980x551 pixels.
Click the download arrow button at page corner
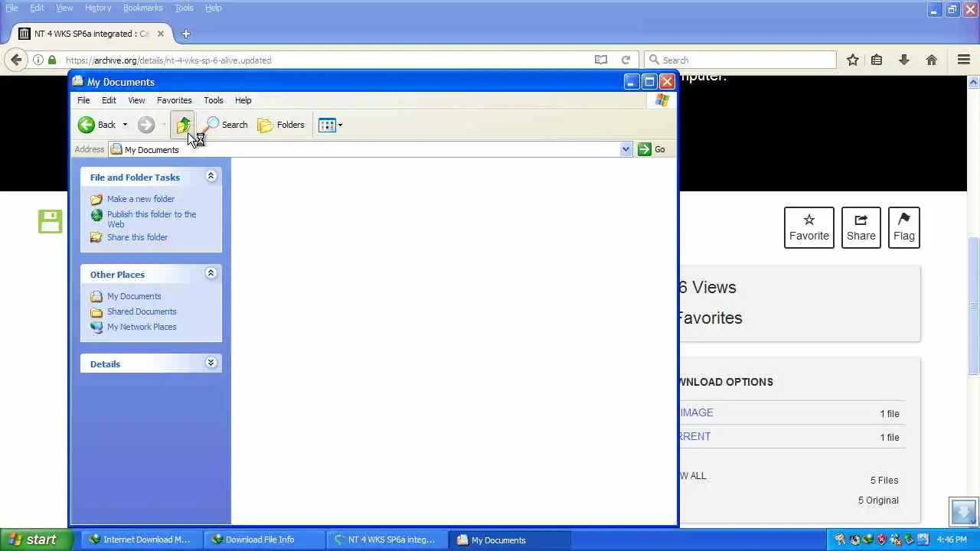(x=964, y=511)
